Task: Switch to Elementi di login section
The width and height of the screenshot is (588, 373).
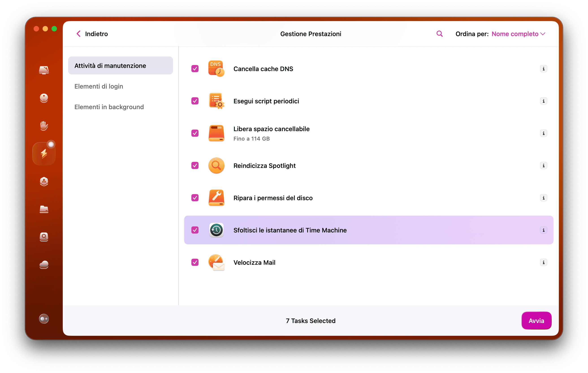Action: coord(99,86)
